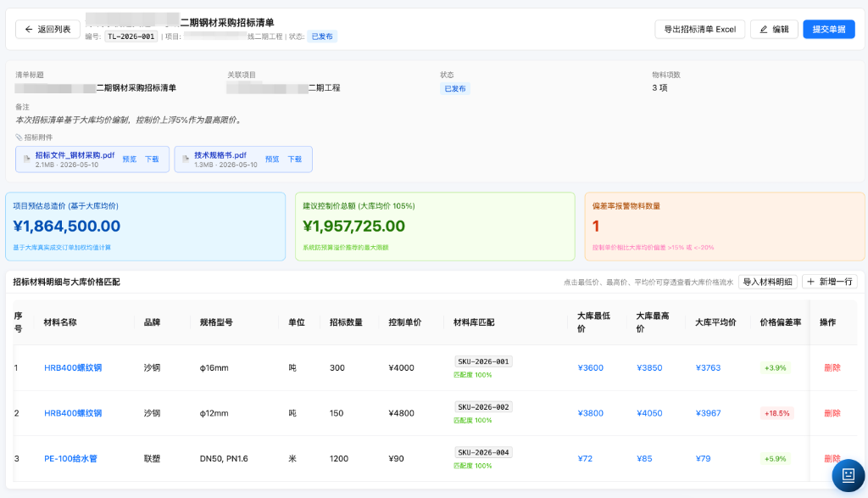Click the 控制单价 column header
Screen dimensions: 868x498
tap(405, 322)
